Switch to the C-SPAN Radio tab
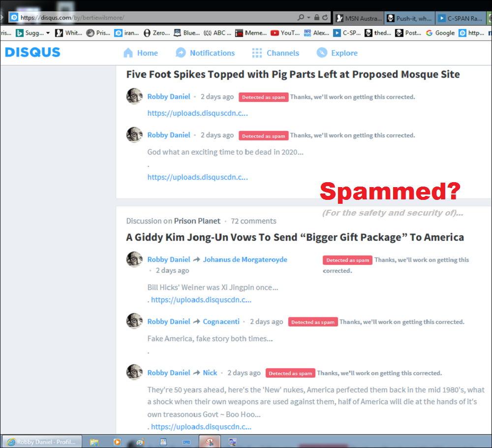492x448 pixels. coord(461,18)
